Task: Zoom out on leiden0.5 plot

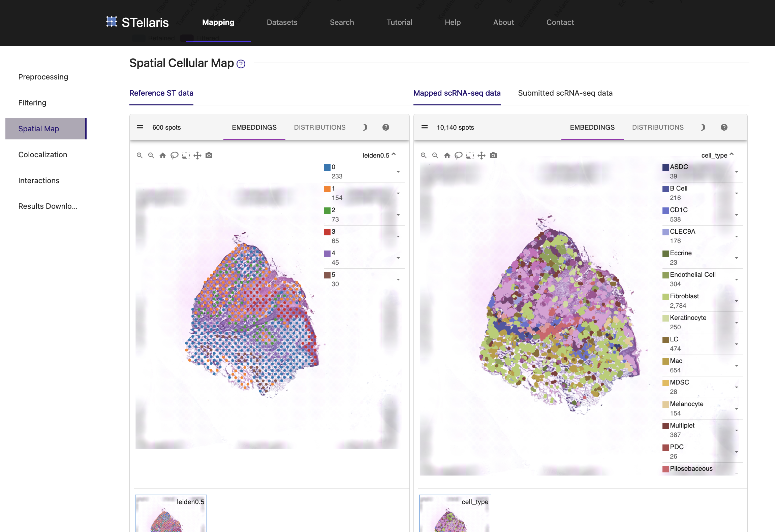Action: pyautogui.click(x=151, y=155)
